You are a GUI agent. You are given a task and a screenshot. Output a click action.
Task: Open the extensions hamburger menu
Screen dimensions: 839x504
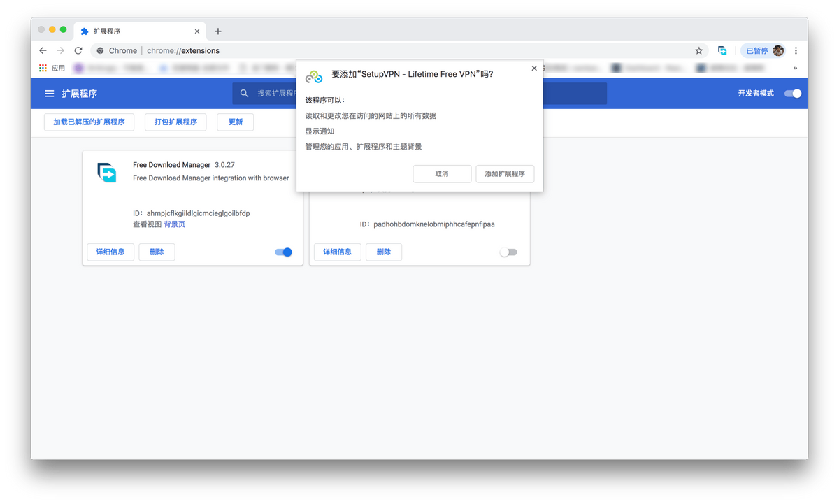[50, 94]
